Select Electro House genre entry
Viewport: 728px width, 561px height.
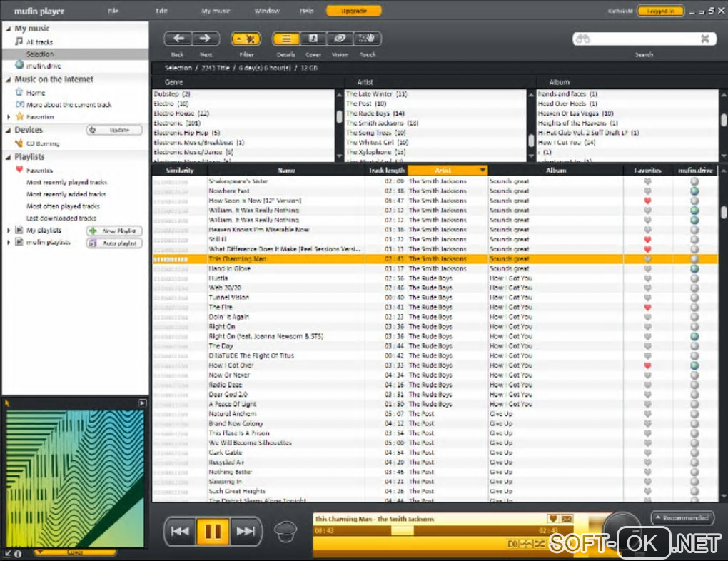click(x=181, y=113)
